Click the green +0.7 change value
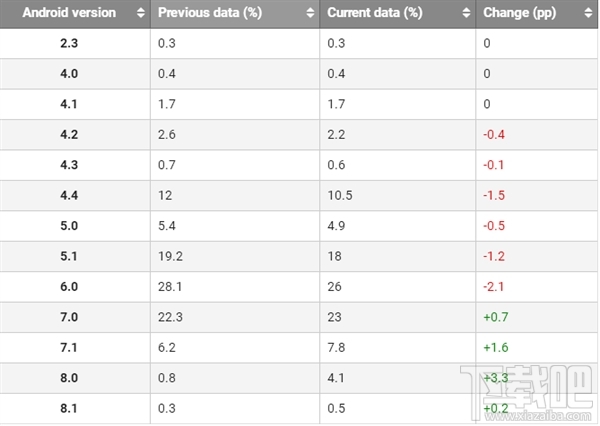 496,319
